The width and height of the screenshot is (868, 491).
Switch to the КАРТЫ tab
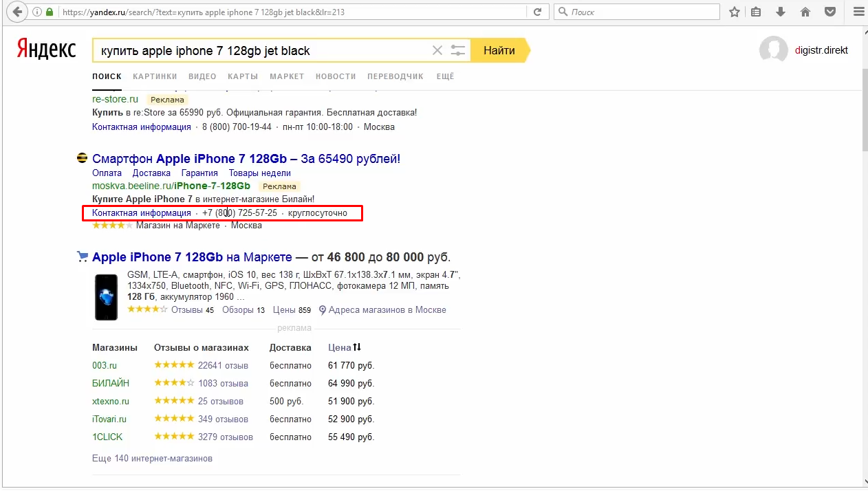(243, 76)
